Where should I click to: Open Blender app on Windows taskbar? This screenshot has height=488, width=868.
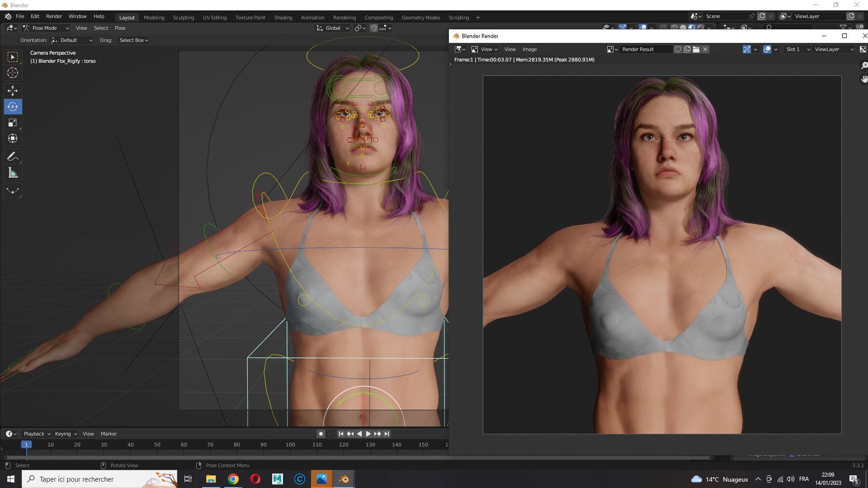tap(344, 479)
